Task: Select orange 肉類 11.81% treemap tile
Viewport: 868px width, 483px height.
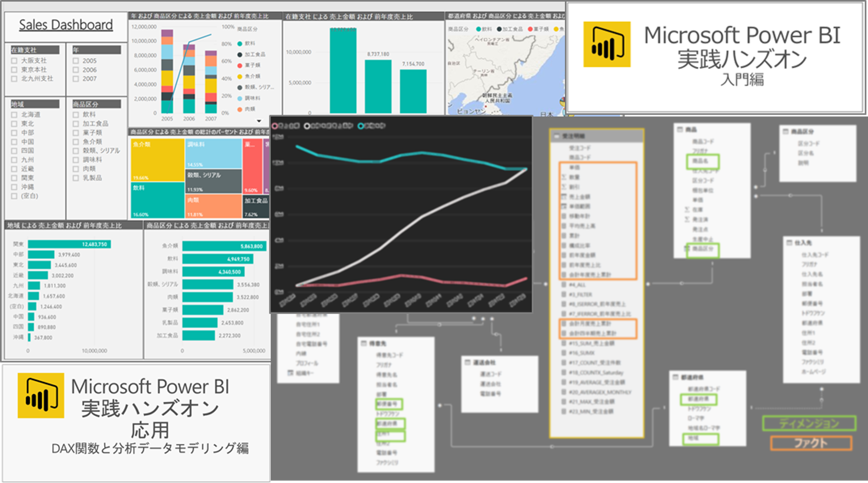Action: (x=214, y=207)
